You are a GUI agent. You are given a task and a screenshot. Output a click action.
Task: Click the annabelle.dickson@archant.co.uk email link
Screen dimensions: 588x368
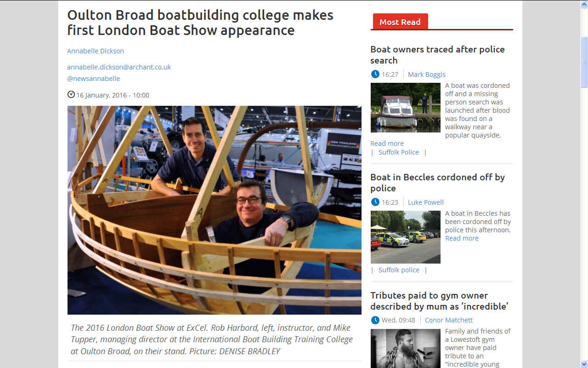coord(119,67)
